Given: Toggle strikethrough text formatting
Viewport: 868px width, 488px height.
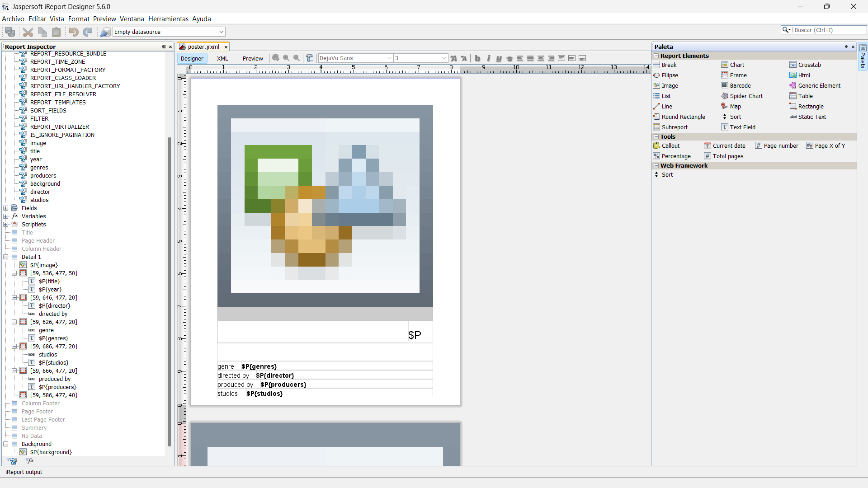Looking at the screenshot, I should pyautogui.click(x=509, y=58).
